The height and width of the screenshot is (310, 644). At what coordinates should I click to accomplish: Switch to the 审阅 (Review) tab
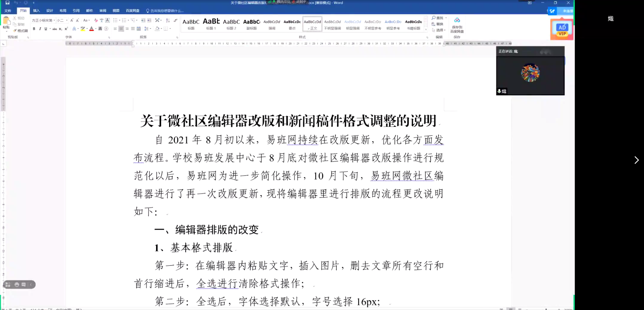pyautogui.click(x=103, y=11)
